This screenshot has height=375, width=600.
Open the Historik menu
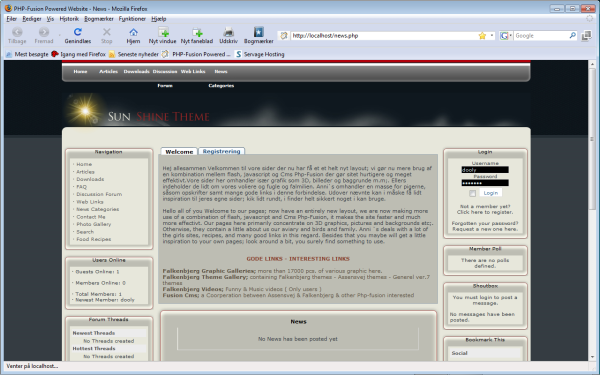(x=69, y=19)
